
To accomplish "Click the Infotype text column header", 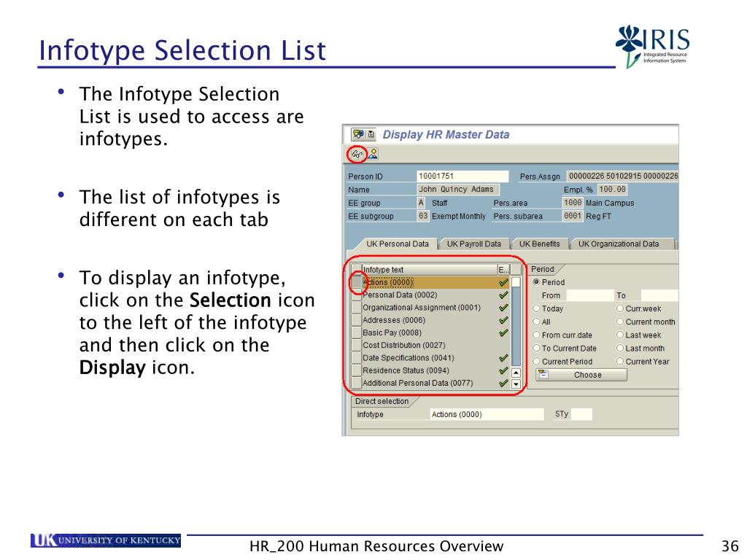I will click(429, 270).
